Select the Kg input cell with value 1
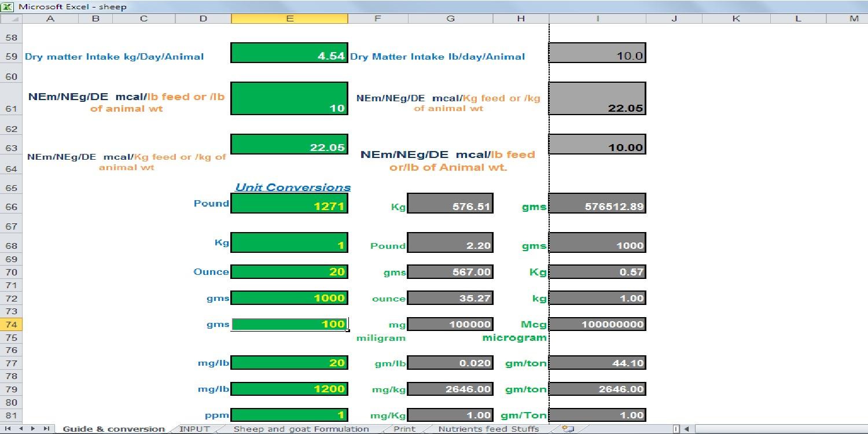The height and width of the screenshot is (434, 868). [289, 242]
